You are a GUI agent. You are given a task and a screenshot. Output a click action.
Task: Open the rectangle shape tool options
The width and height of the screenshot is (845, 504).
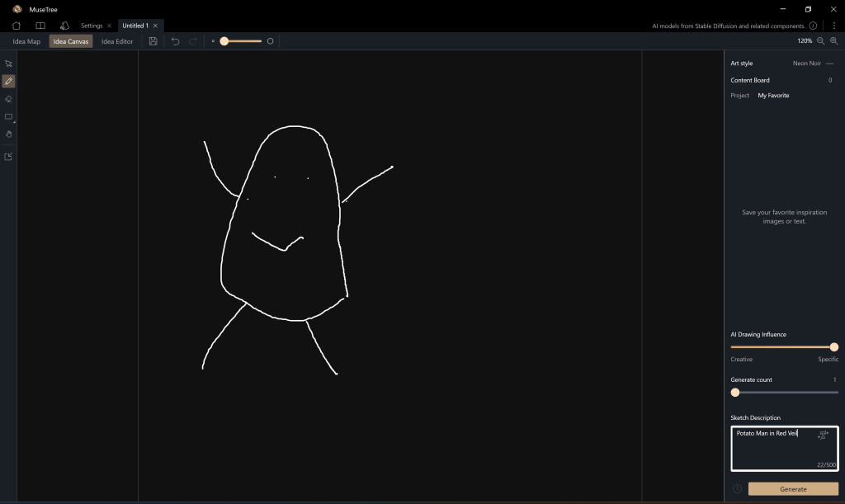tap(8, 116)
